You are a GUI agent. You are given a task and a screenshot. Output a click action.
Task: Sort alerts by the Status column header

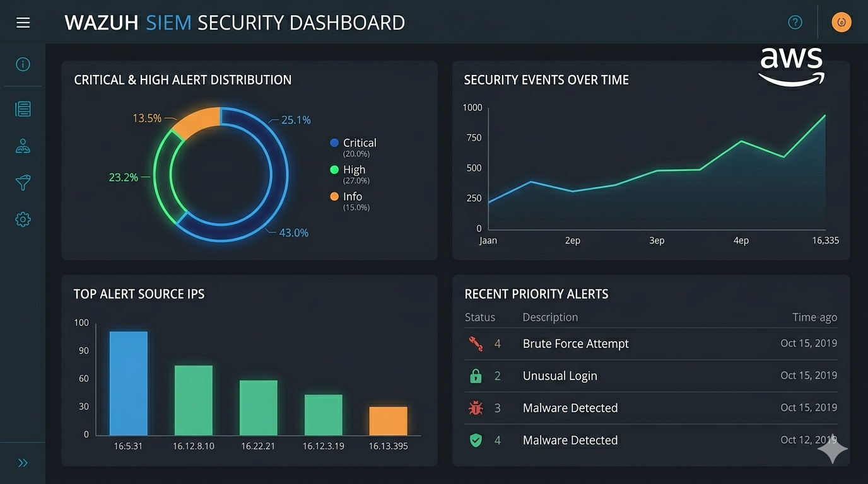click(480, 317)
